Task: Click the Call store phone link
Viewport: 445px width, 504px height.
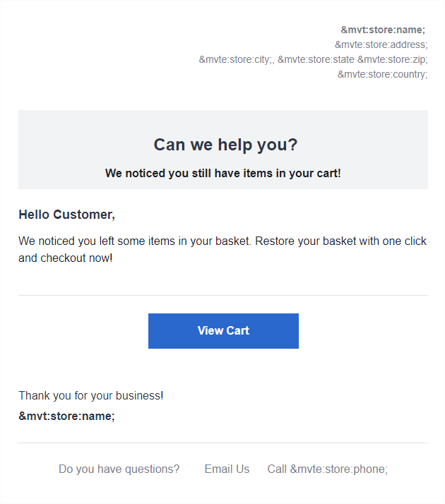Action: (327, 469)
